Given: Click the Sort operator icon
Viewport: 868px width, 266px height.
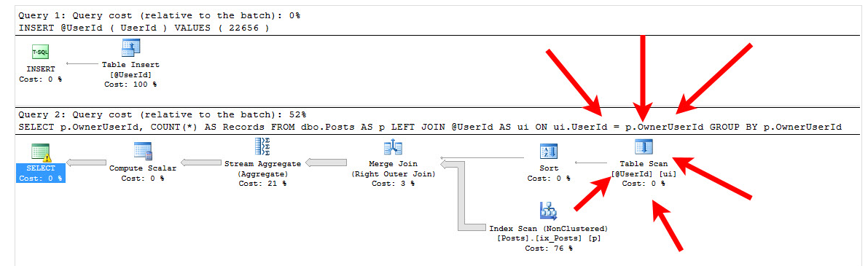Looking at the screenshot, I should [549, 152].
